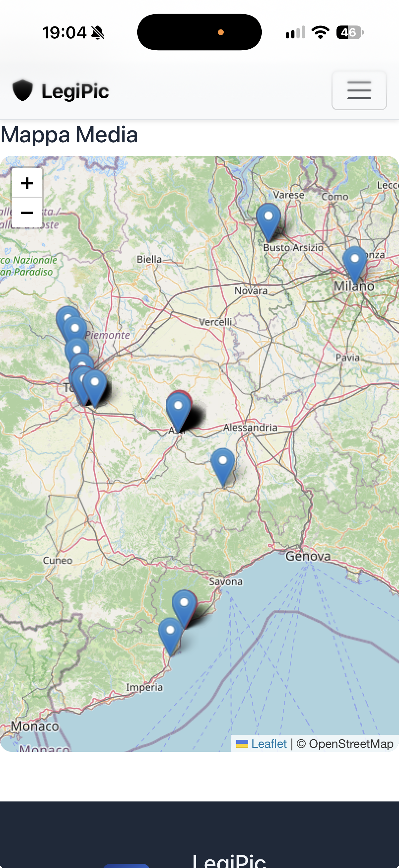
Task: Tap the cellular signal bars icon
Action: click(x=295, y=32)
